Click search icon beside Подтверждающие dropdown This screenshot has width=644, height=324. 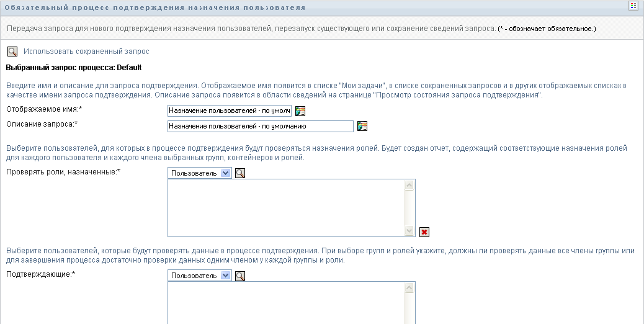pyautogui.click(x=240, y=276)
